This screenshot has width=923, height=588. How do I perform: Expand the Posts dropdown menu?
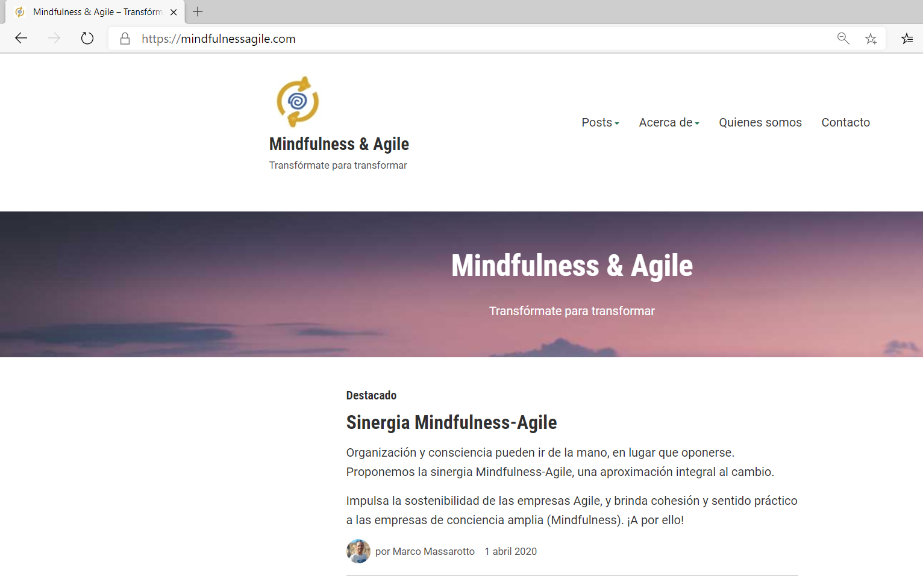point(600,122)
